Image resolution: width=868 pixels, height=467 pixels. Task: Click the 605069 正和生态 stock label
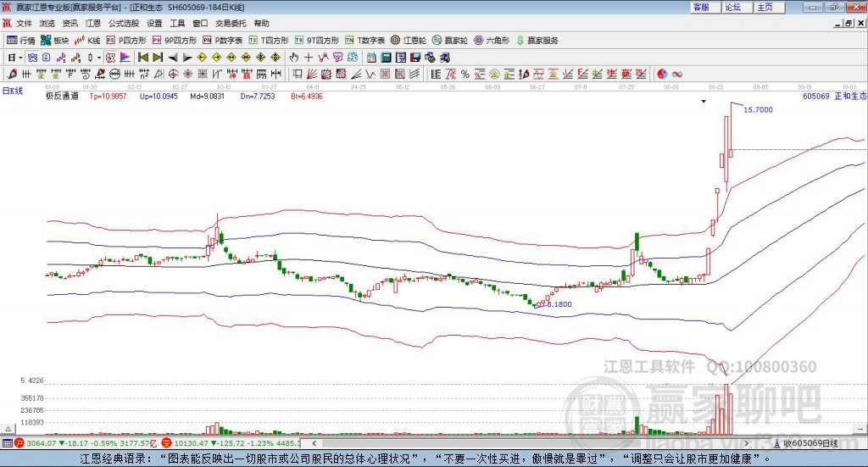click(x=834, y=96)
